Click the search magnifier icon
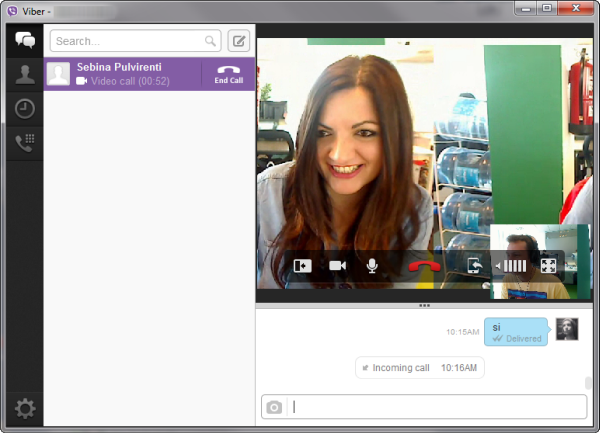600x433 pixels. click(x=210, y=41)
